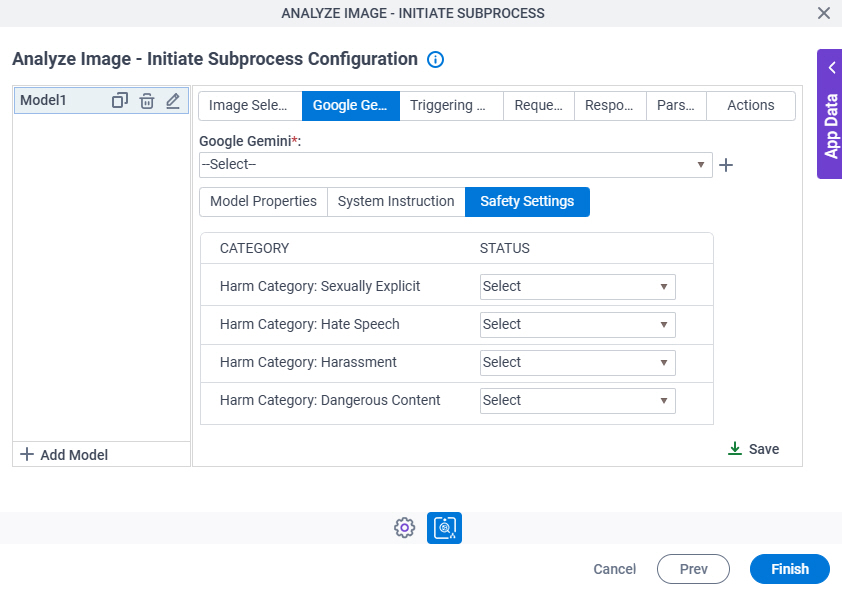Image resolution: width=842 pixels, height=592 pixels.
Task: Switch to the Google Gemini tab
Action: pos(351,105)
